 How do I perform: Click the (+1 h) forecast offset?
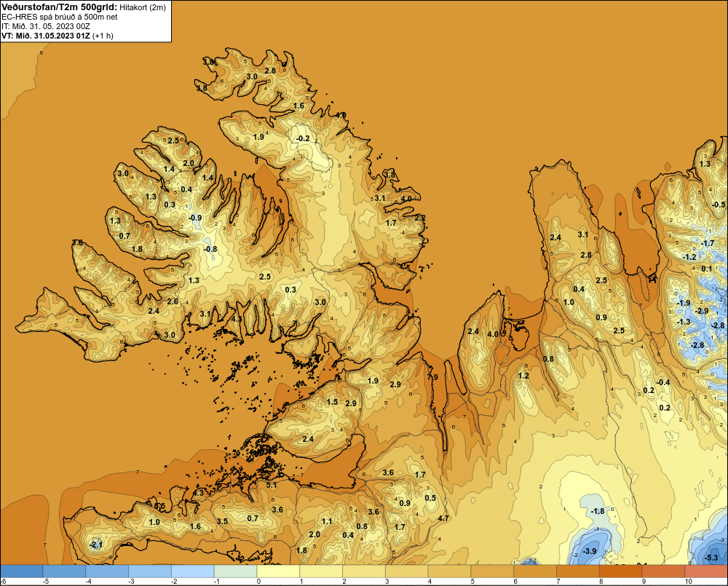point(103,36)
